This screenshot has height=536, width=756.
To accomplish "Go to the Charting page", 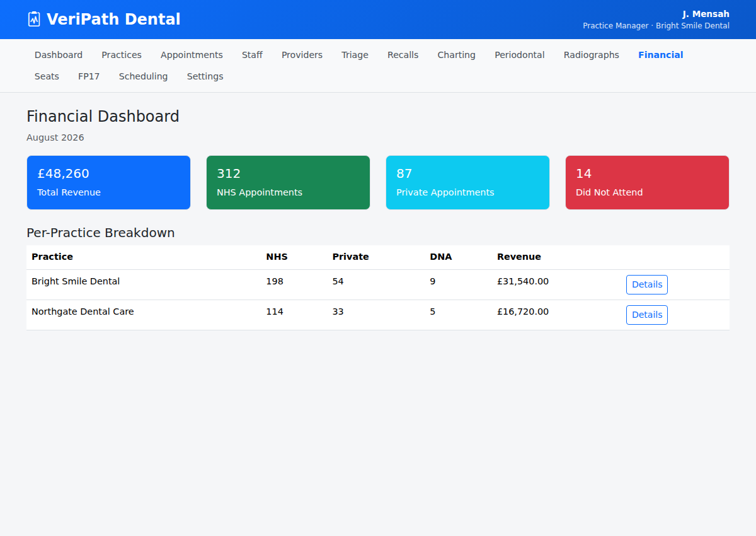I will click(456, 55).
